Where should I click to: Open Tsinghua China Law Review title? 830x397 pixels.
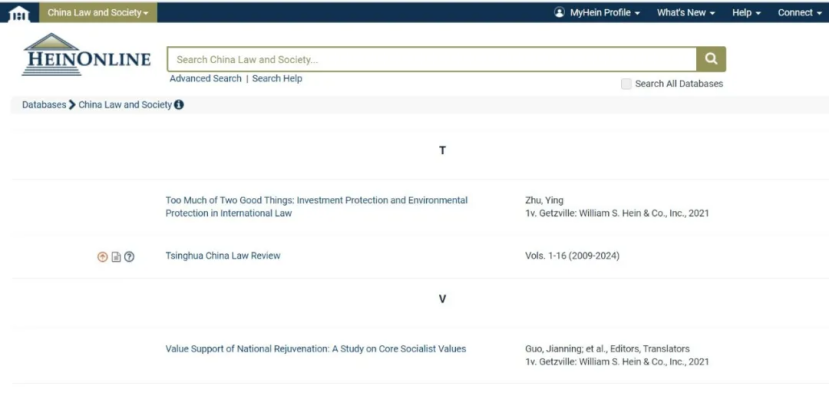tap(223, 256)
